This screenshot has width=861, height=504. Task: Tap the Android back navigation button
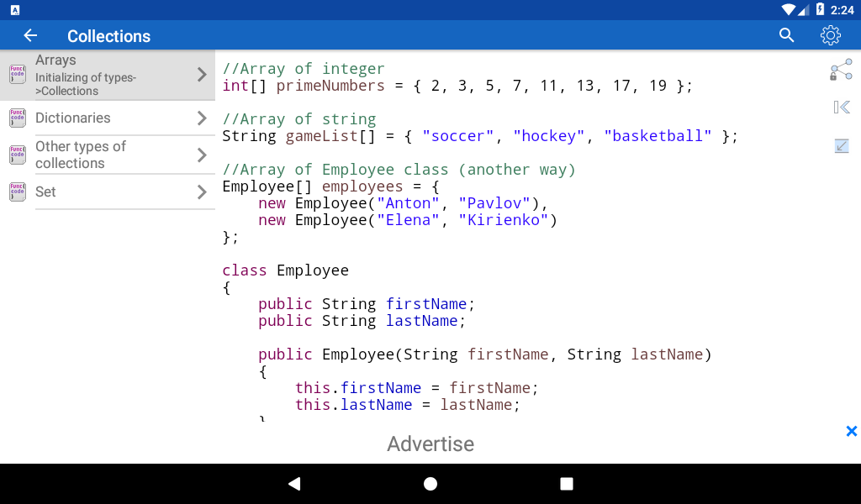pyautogui.click(x=294, y=484)
